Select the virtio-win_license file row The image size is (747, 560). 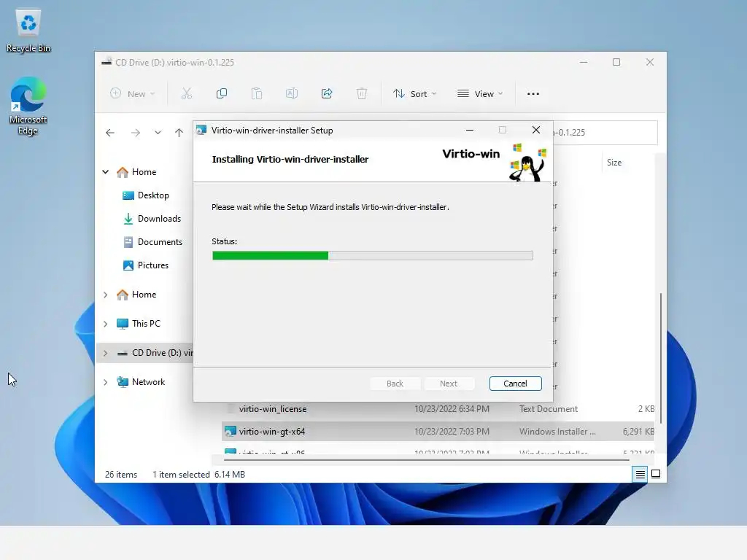tap(438, 409)
